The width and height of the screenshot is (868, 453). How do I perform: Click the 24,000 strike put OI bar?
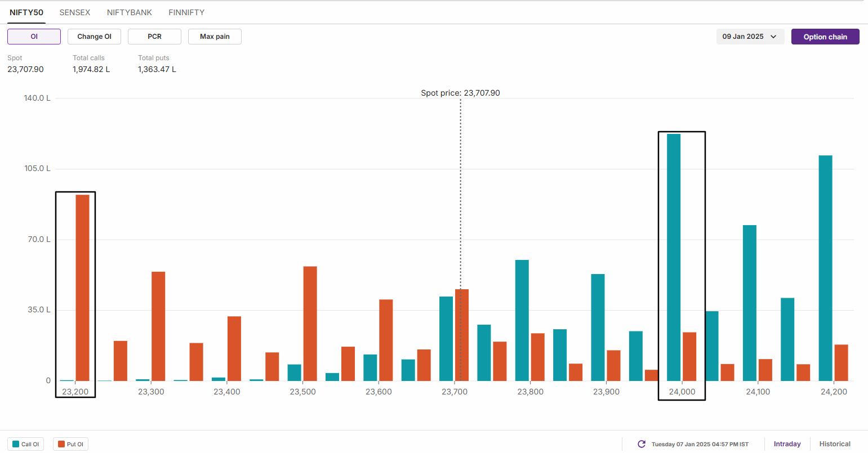tap(689, 357)
